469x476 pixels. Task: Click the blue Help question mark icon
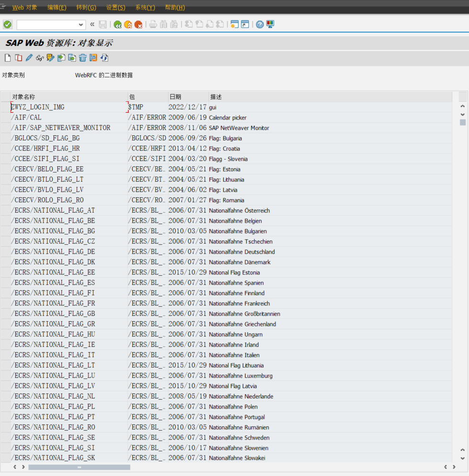pos(260,24)
